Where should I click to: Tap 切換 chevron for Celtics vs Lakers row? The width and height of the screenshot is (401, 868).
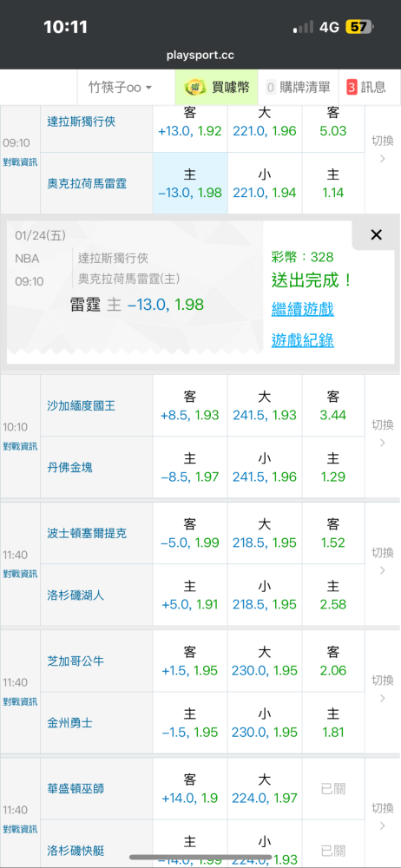tap(383, 561)
